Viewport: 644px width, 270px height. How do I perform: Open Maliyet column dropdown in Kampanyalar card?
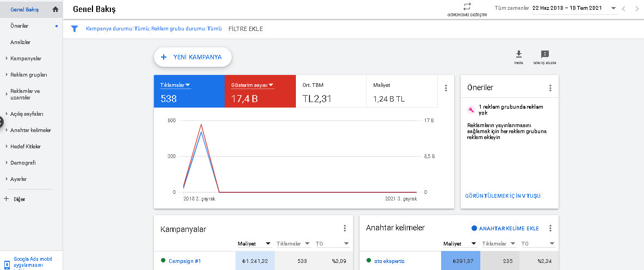(x=268, y=244)
